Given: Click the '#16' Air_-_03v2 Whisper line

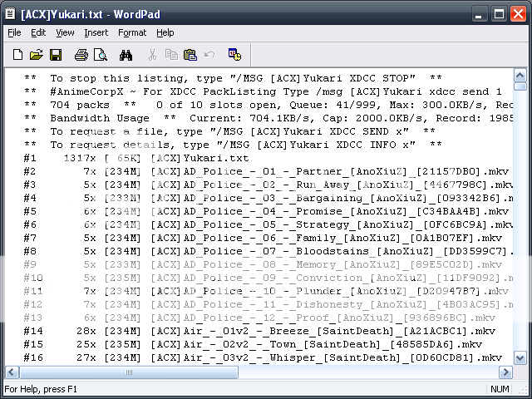Looking at the screenshot, I should (x=263, y=357).
